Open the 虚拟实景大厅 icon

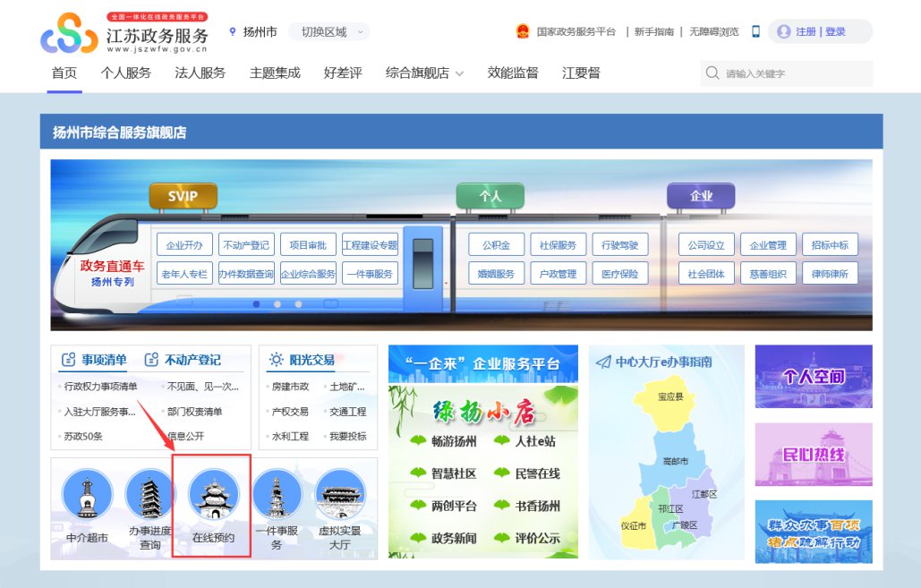coord(340,495)
